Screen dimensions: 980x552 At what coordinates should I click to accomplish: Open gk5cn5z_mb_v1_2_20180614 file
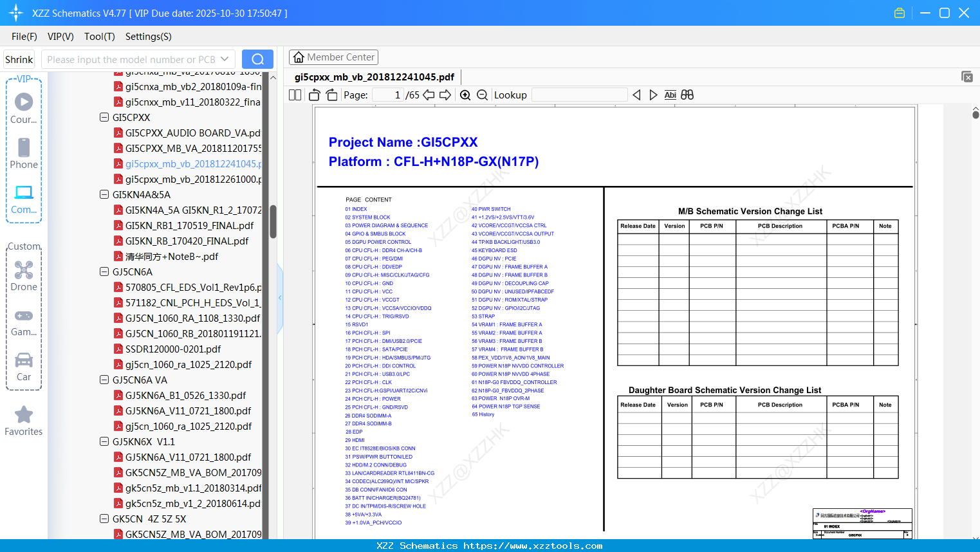[193, 504]
